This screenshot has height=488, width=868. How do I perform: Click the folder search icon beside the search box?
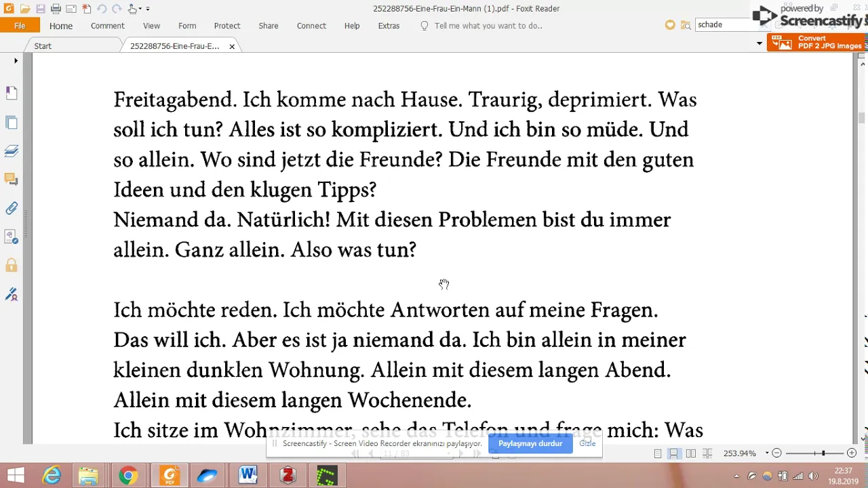click(x=686, y=25)
